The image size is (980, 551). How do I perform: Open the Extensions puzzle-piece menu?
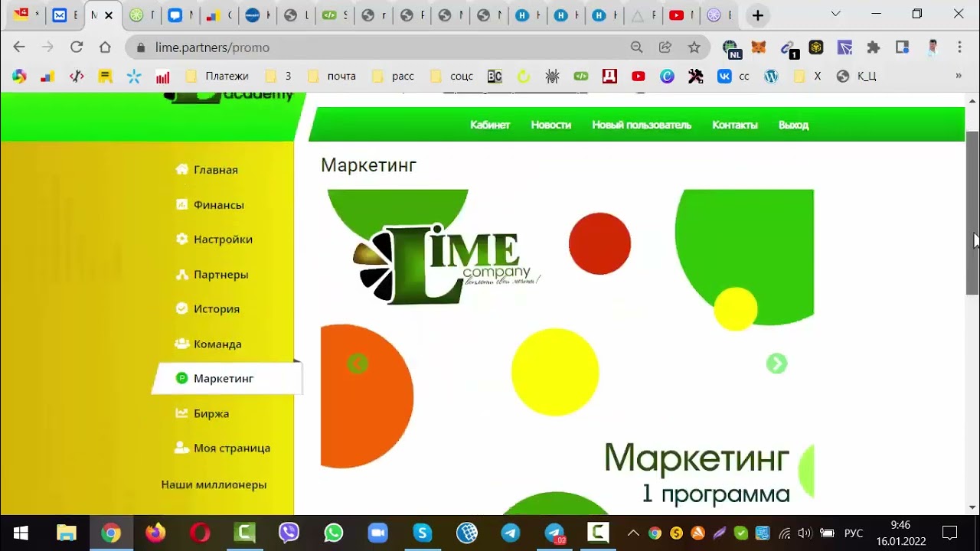click(873, 47)
